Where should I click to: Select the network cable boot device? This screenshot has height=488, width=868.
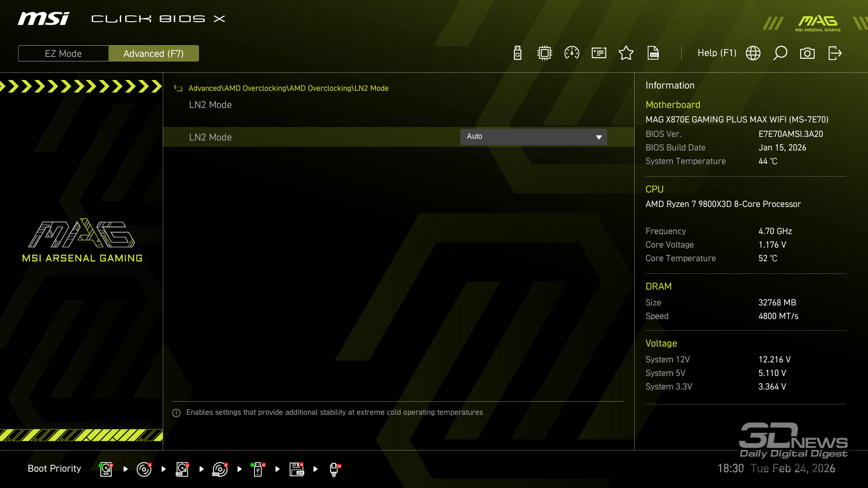point(335,469)
